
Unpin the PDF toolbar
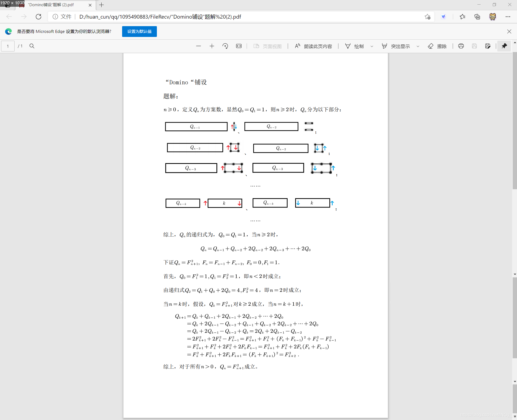coord(504,46)
